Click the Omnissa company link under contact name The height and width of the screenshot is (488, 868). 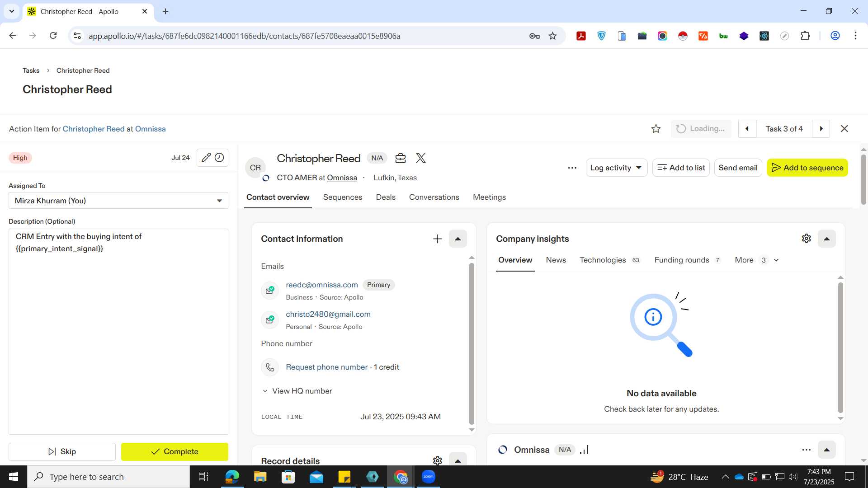(x=342, y=178)
